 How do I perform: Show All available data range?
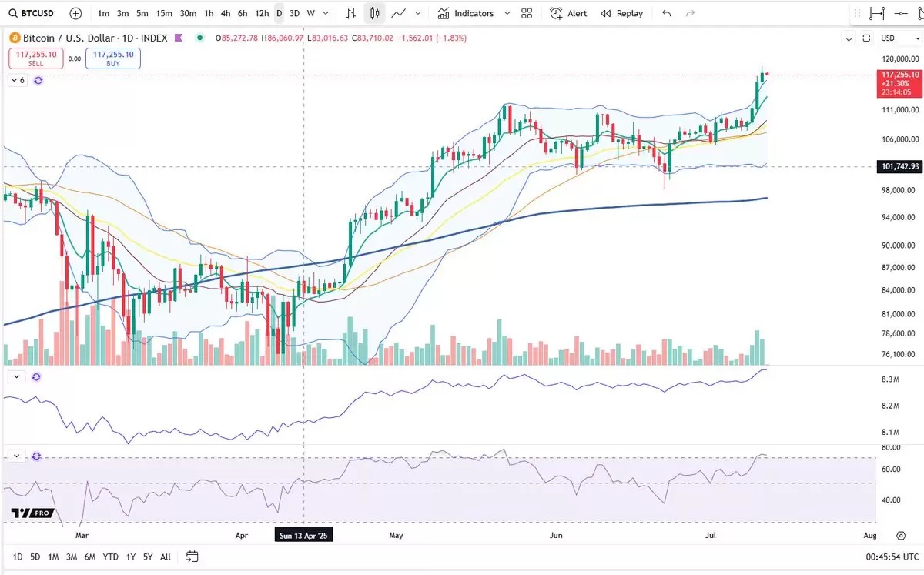coord(166,557)
